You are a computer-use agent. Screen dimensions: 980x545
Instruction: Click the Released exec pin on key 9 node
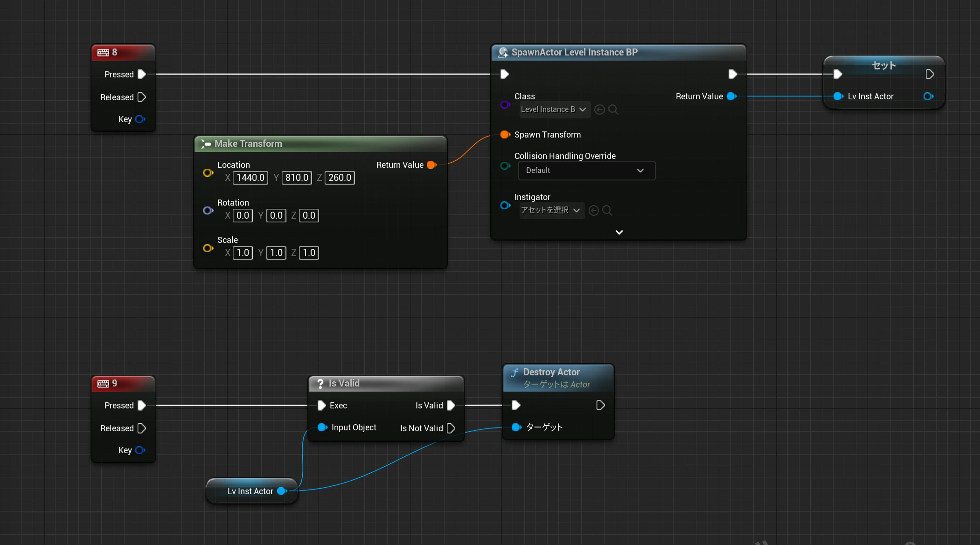pos(142,428)
